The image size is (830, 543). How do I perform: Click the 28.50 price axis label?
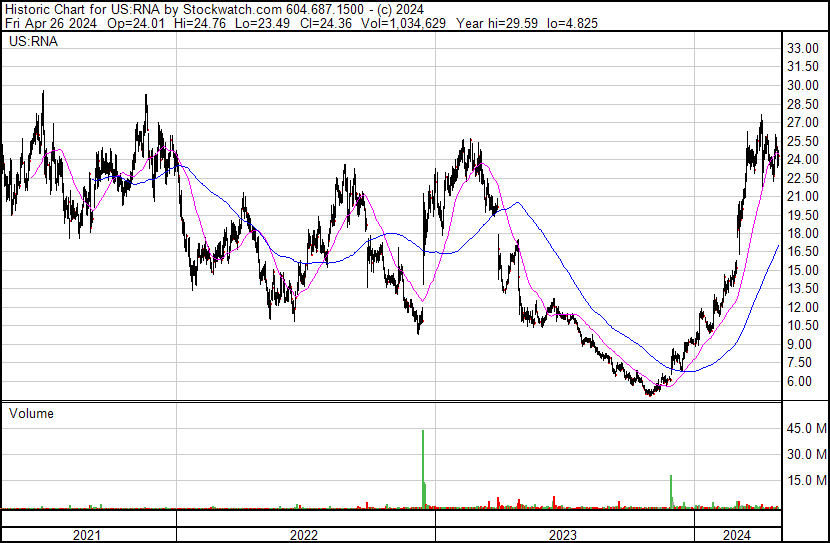pyautogui.click(x=803, y=104)
